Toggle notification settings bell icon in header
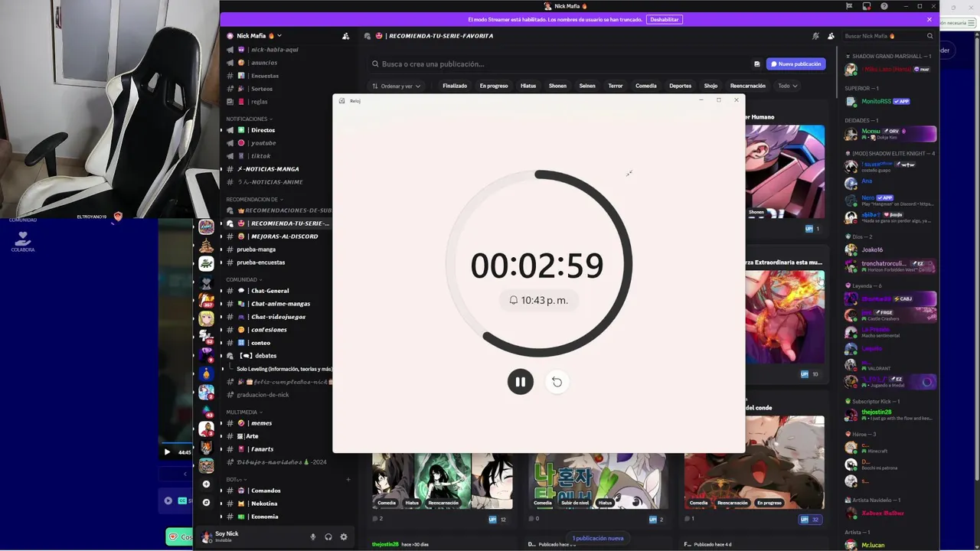Screen dimensions: 980x551 click(815, 36)
